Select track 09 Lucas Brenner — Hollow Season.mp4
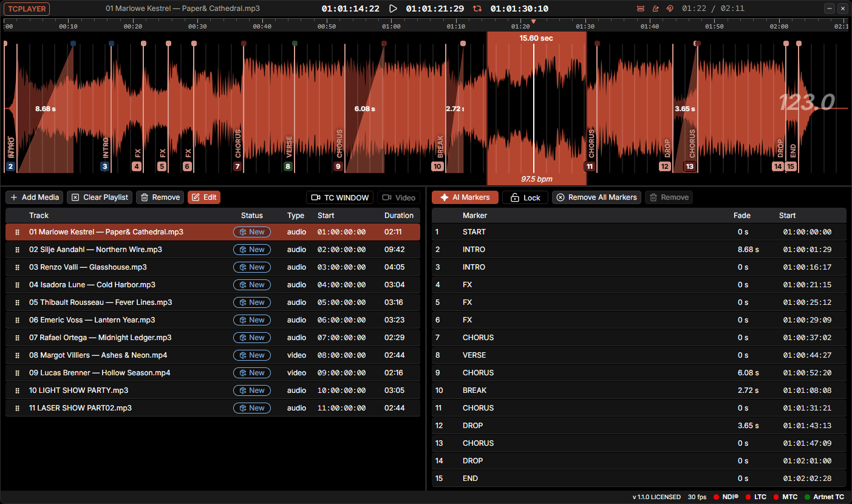Viewport: 852px width, 504px height. pos(213,373)
